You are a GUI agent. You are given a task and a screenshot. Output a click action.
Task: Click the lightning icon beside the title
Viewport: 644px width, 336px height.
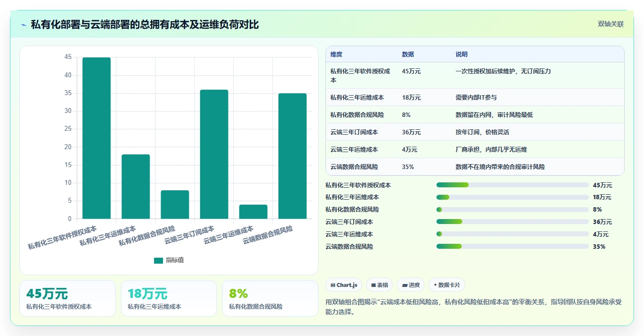(x=23, y=25)
